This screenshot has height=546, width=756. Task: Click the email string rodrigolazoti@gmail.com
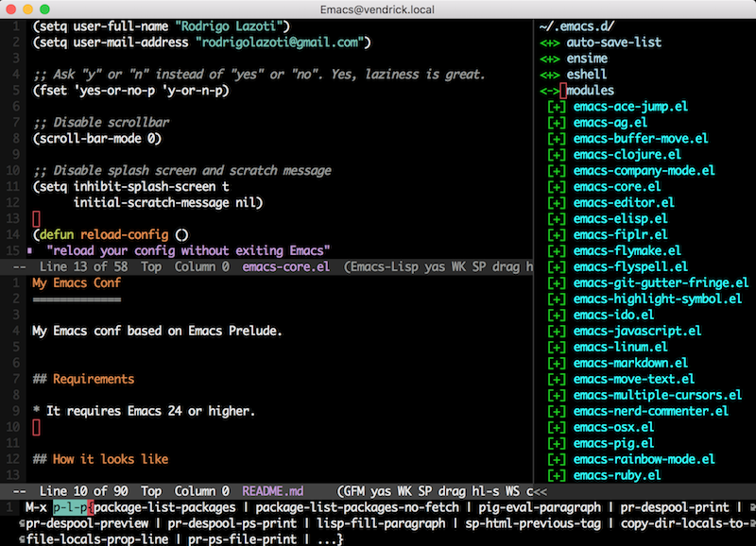[x=280, y=43]
